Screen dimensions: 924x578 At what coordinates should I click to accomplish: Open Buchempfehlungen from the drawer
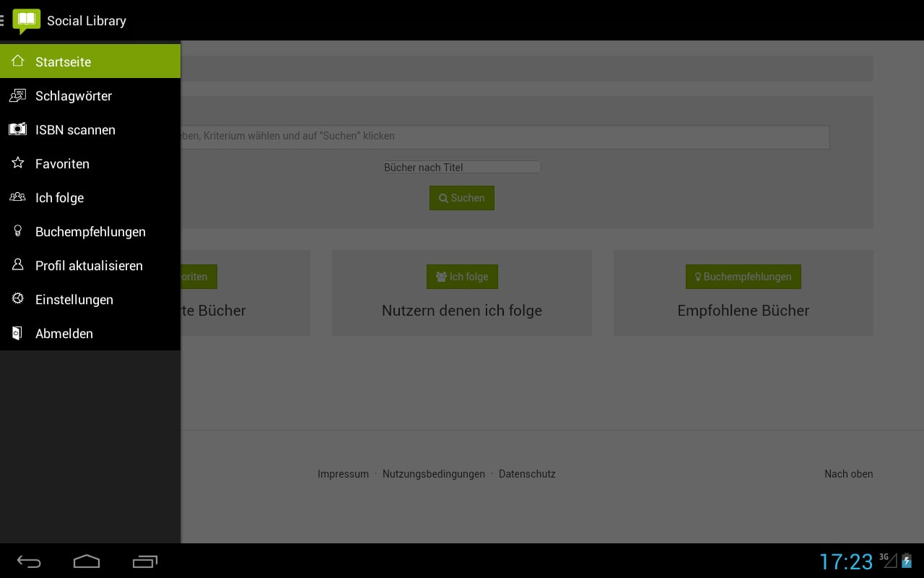[x=90, y=231]
